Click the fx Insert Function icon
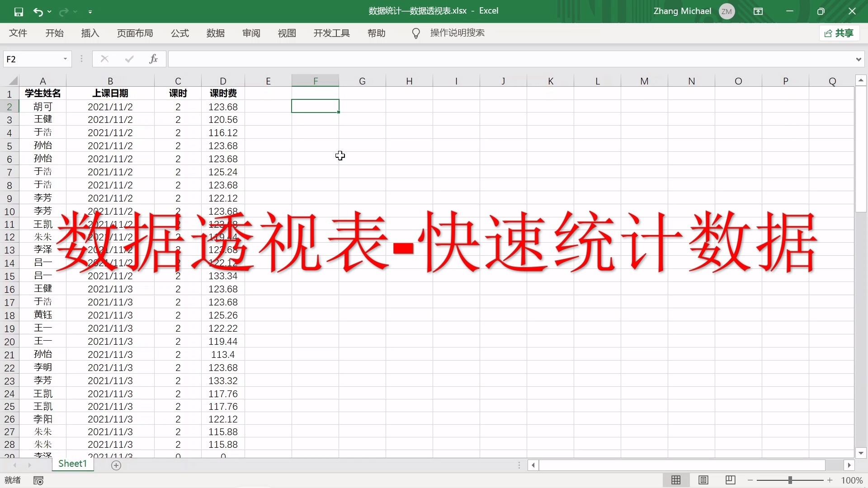Viewport: 868px width, 488px height. click(x=154, y=58)
